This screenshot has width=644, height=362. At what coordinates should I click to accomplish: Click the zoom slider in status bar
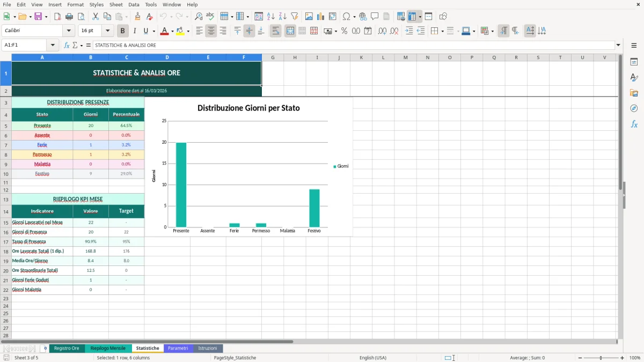601,358
